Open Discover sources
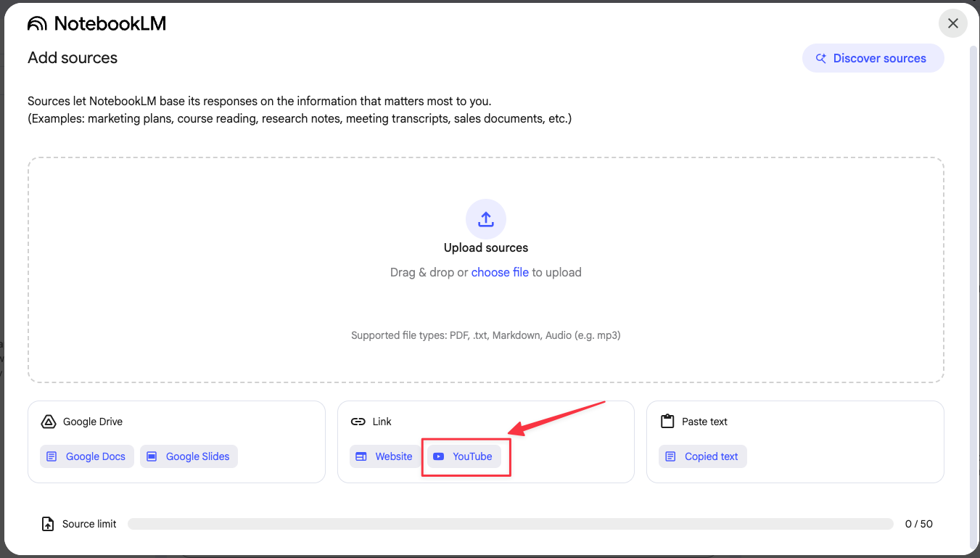980x558 pixels. [873, 58]
